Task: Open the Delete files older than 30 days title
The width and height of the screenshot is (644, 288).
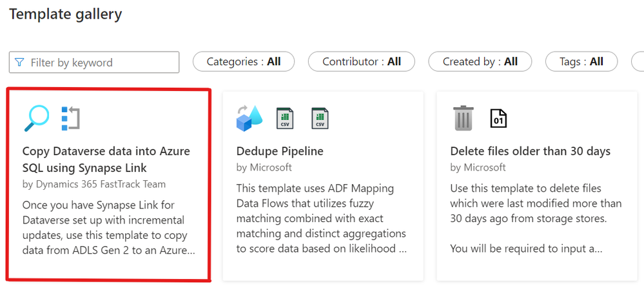Action: (x=531, y=151)
